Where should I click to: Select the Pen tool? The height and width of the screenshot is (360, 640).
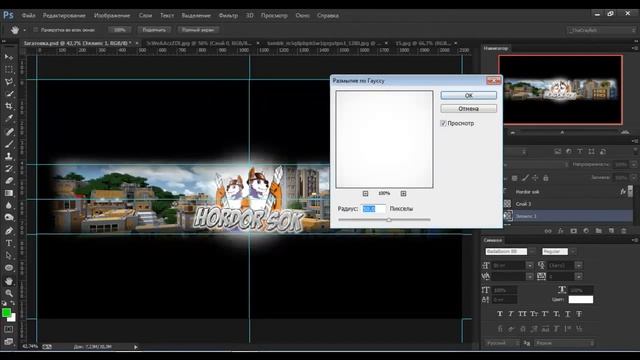pyautogui.click(x=9, y=231)
